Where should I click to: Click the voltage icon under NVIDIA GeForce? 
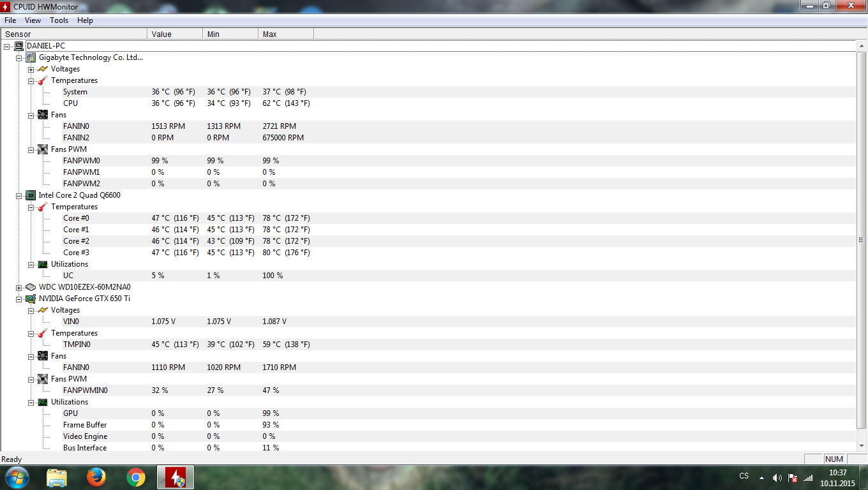click(x=43, y=310)
